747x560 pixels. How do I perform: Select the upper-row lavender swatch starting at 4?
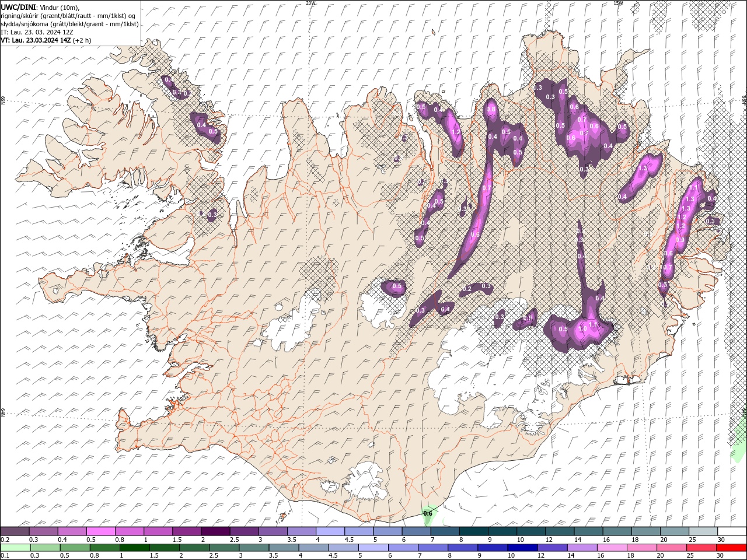tap(330, 531)
